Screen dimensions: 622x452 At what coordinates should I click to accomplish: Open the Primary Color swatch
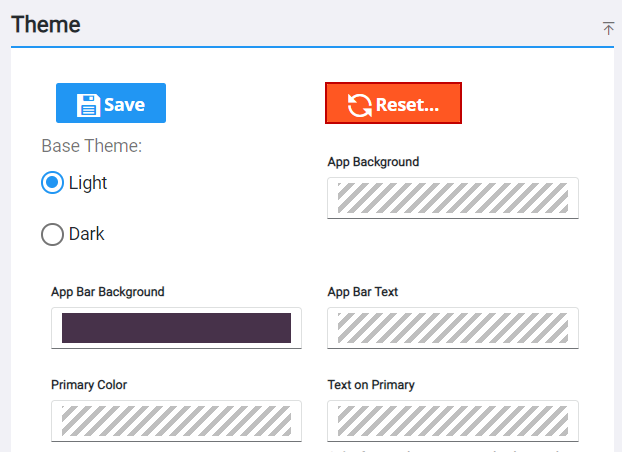click(176, 420)
